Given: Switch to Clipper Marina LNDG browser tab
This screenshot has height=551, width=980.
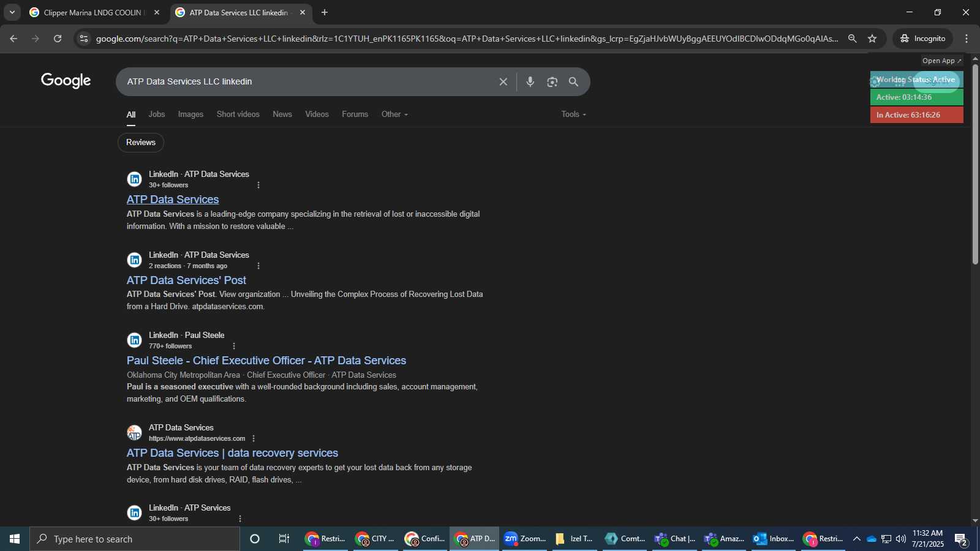Looking at the screenshot, I should [94, 12].
